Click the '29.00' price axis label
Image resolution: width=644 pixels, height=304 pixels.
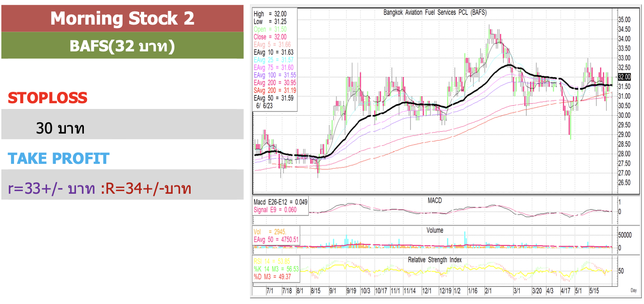(x=624, y=134)
